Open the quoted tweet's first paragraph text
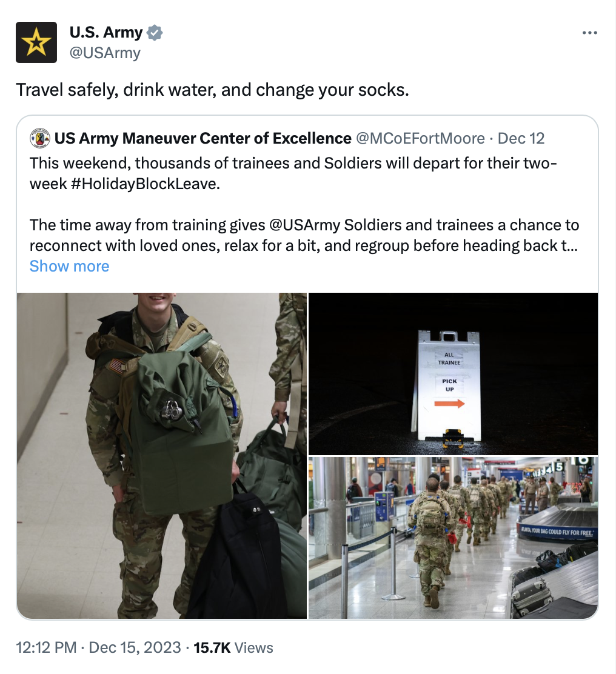This screenshot has width=616, height=674. tap(293, 174)
